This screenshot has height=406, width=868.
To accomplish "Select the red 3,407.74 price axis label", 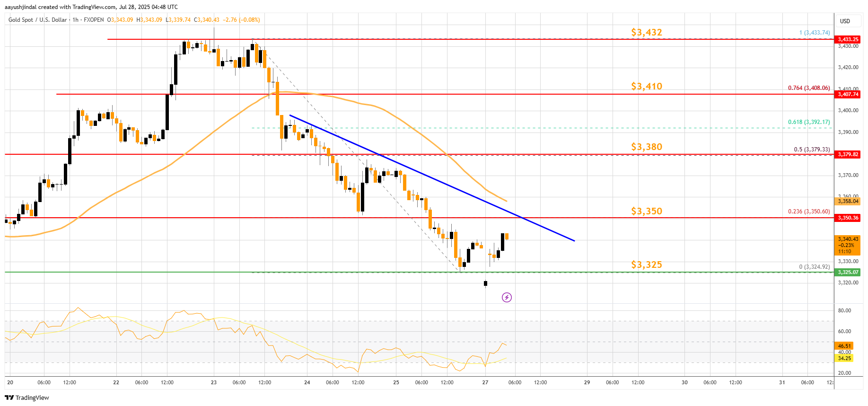I will coord(848,94).
